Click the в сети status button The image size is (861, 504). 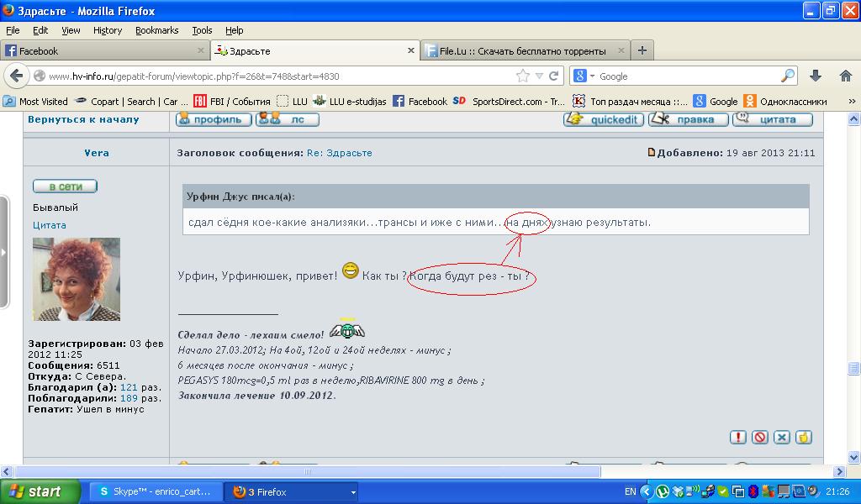pyautogui.click(x=65, y=186)
